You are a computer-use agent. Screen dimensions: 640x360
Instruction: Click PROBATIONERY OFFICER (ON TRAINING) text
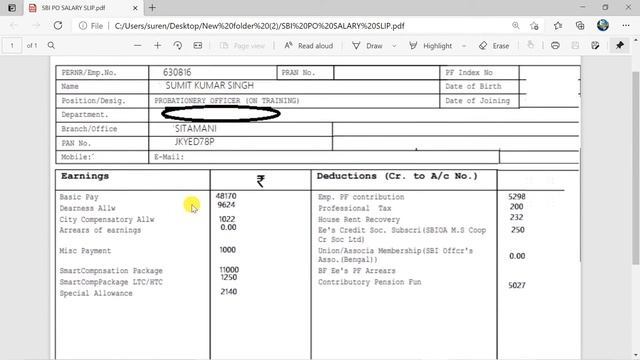coord(227,100)
